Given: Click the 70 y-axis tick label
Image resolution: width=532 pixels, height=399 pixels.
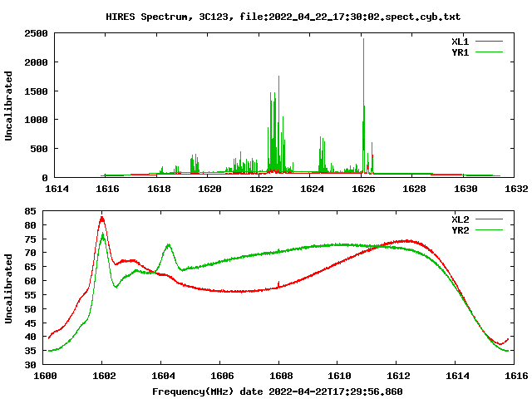Looking at the screenshot, I should pyautogui.click(x=30, y=253).
